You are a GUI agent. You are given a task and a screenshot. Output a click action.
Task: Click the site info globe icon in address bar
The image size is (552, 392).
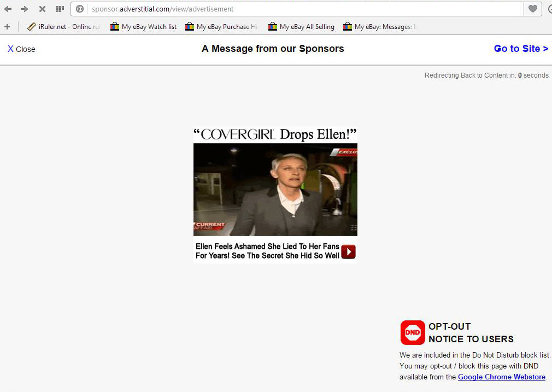(x=80, y=9)
